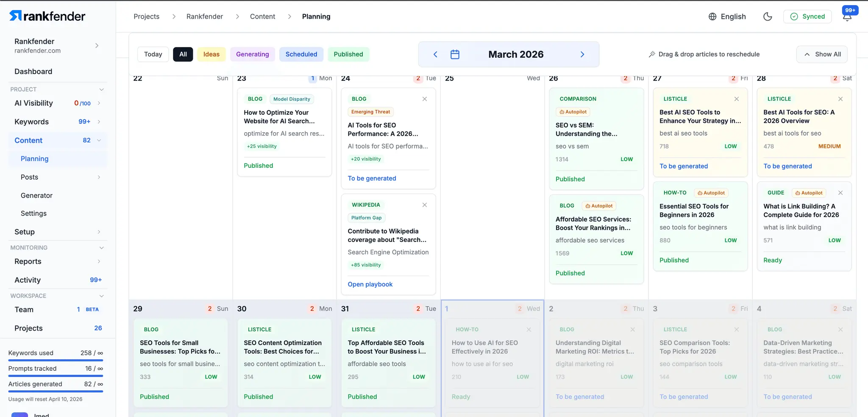This screenshot has height=417, width=868.
Task: Open notifications bell with 99+ badge
Action: pos(847,16)
